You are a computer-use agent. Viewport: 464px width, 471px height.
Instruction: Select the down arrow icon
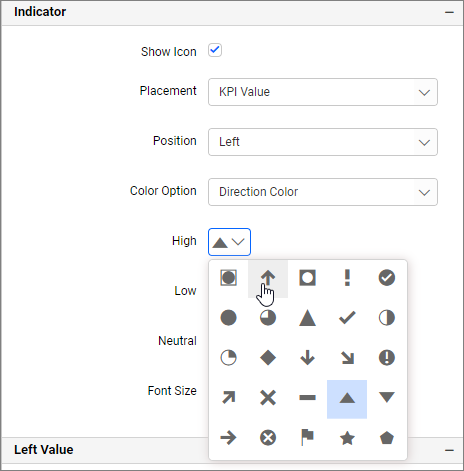pos(307,358)
